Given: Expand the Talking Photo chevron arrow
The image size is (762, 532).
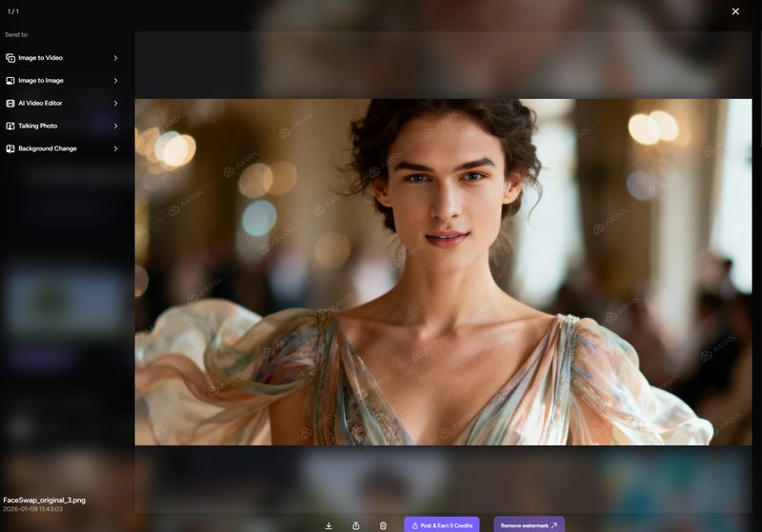Looking at the screenshot, I should pyautogui.click(x=115, y=126).
